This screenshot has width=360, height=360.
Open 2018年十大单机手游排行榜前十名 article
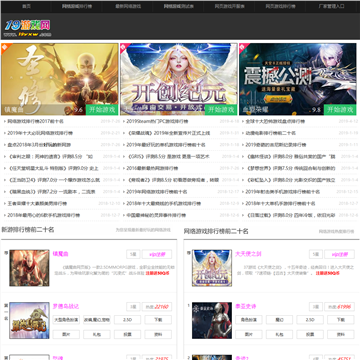[x=280, y=203]
